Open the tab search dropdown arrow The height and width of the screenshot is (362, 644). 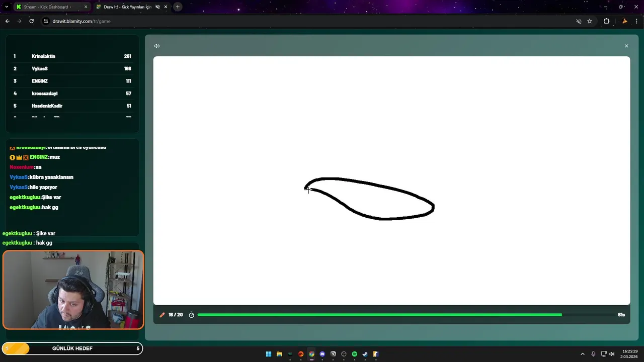pyautogui.click(x=7, y=7)
